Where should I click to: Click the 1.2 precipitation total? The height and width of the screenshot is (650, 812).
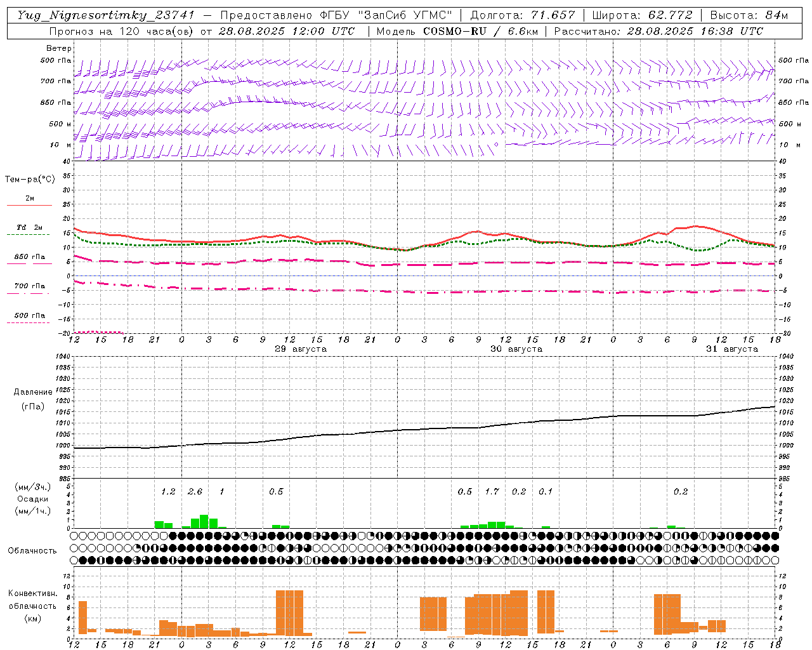pyautogui.click(x=168, y=491)
